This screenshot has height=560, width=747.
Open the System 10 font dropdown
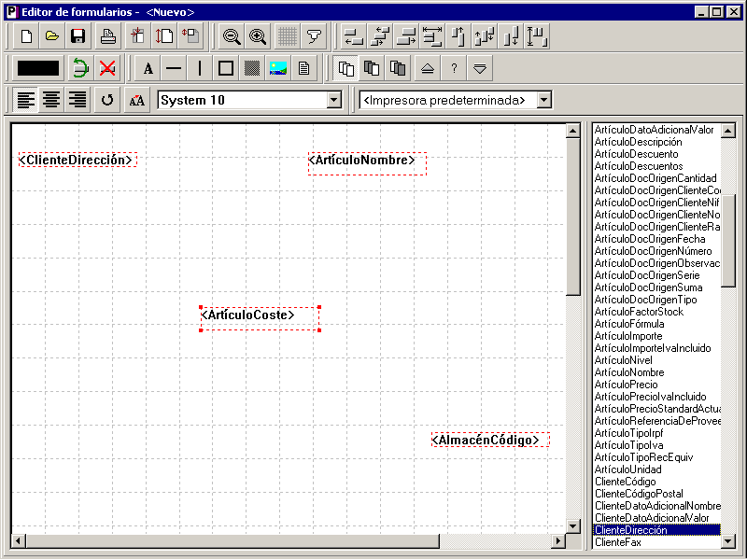pyautogui.click(x=334, y=100)
